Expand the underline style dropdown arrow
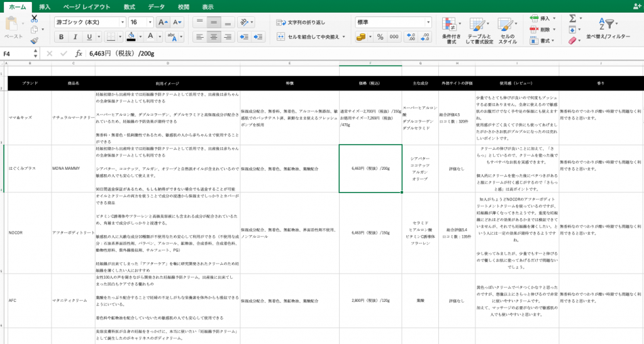Viewport: 644px width, 344px height. [99, 37]
